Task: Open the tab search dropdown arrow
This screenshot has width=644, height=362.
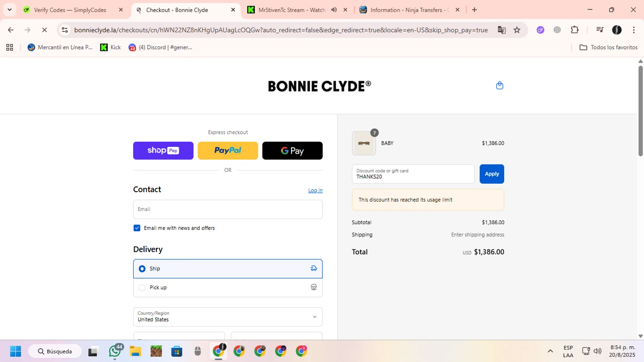Action: [x=9, y=10]
